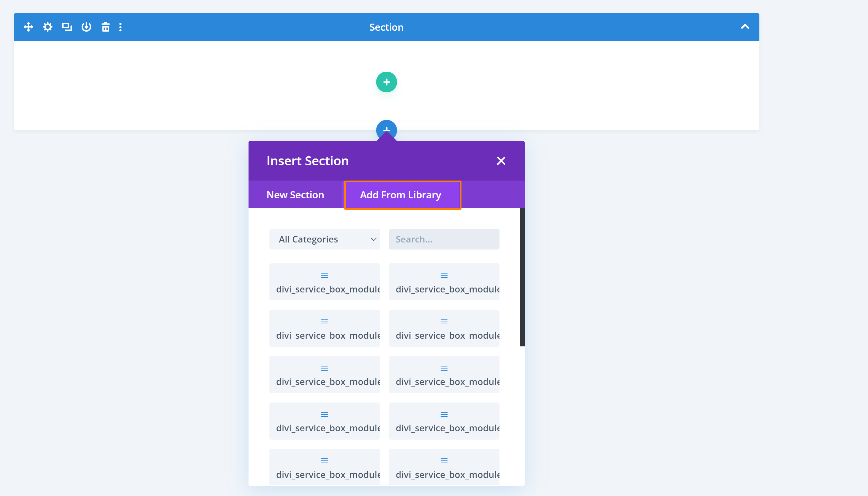868x496 pixels.
Task: Duplicate the section using clone icon
Action: (x=67, y=27)
